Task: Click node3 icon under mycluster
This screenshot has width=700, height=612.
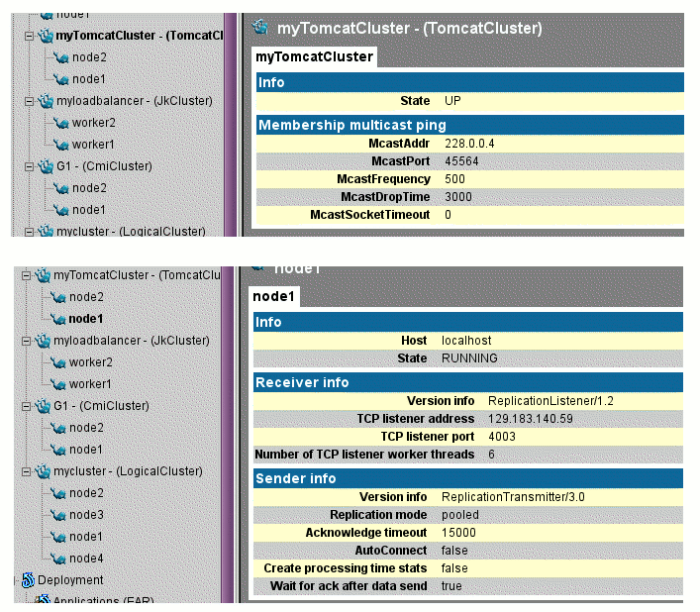Action: pyautogui.click(x=58, y=515)
